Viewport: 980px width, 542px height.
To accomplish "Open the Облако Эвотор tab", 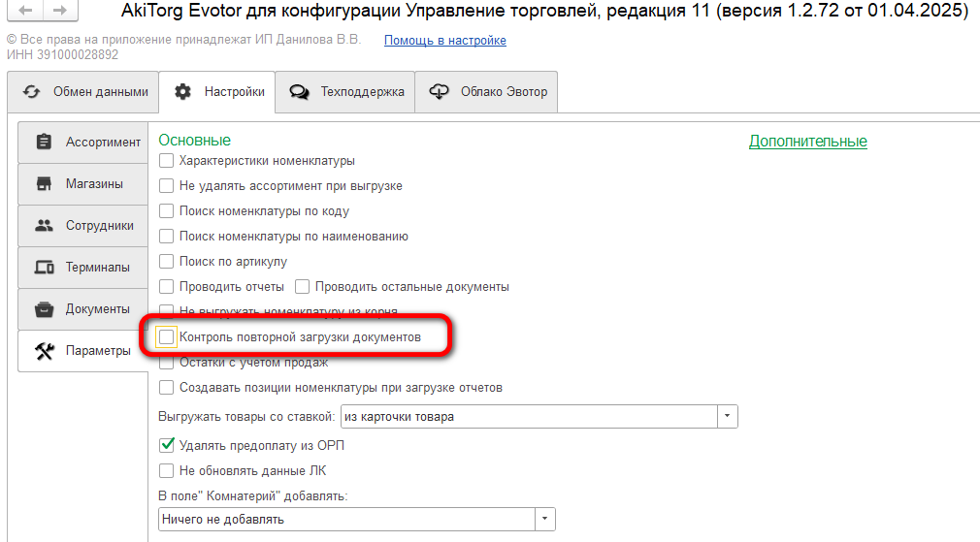I will click(x=486, y=92).
